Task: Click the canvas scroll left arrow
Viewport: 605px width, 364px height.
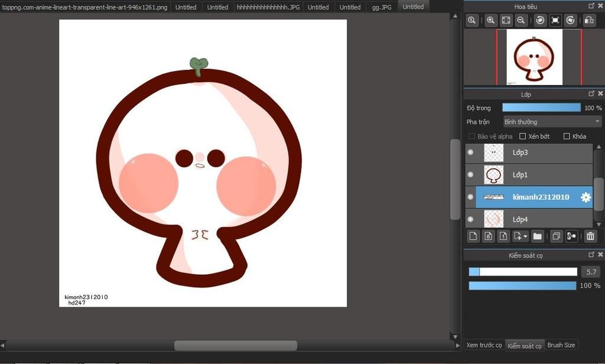Action: tap(2, 345)
